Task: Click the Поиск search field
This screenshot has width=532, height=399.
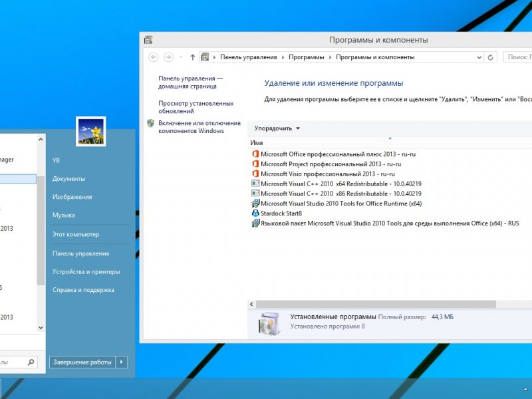Action: tap(518, 57)
